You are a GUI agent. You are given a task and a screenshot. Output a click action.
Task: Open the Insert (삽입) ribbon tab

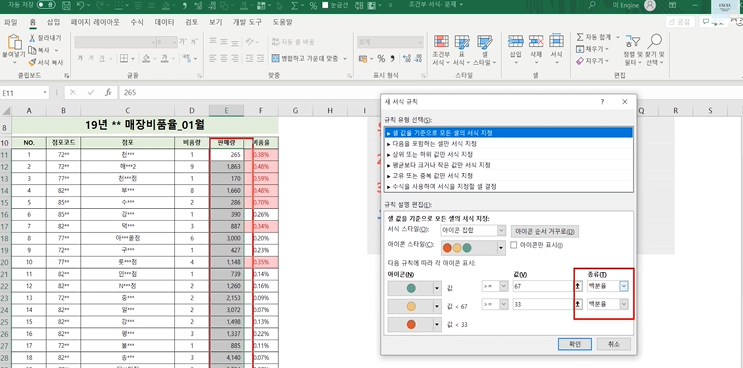click(54, 22)
